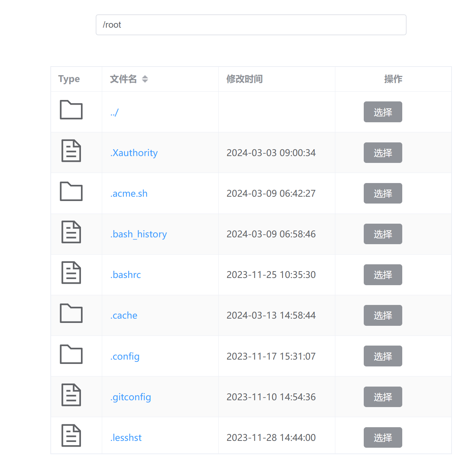Image resolution: width=476 pixels, height=470 pixels.
Task: Click the .bash_history file icon
Action: pos(71,232)
